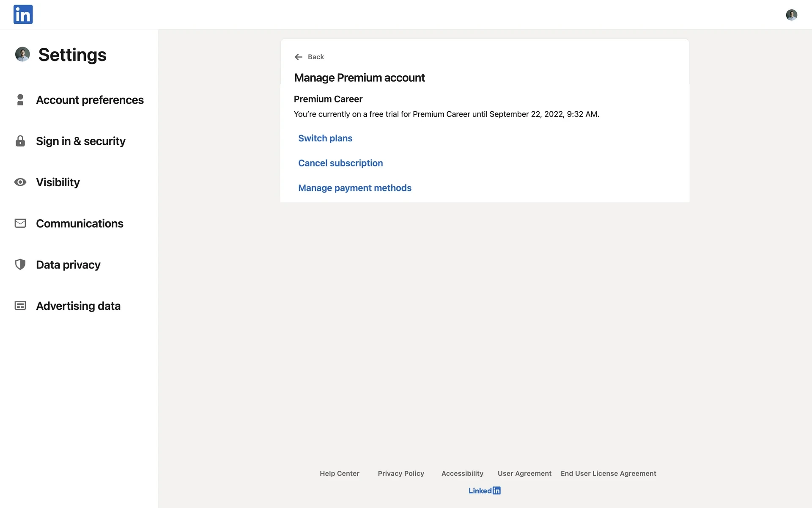812x508 pixels.
Task: Click the Visibility eye icon
Action: click(20, 182)
